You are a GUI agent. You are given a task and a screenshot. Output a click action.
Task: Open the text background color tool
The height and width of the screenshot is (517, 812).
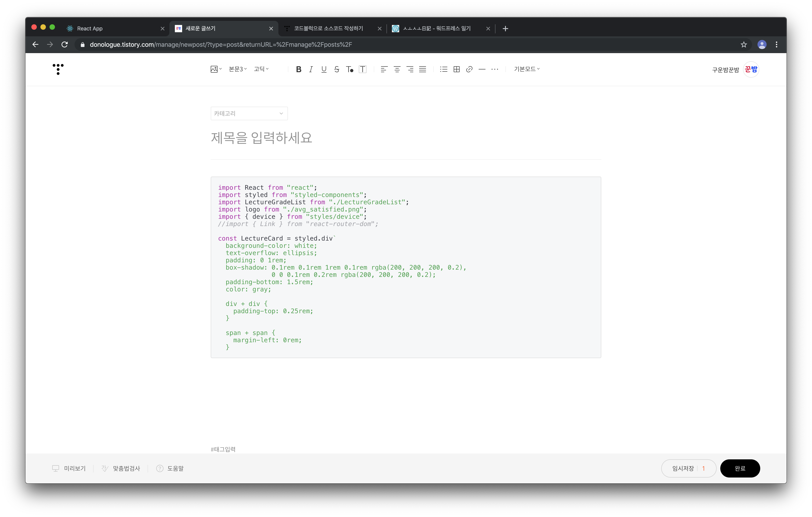362,69
